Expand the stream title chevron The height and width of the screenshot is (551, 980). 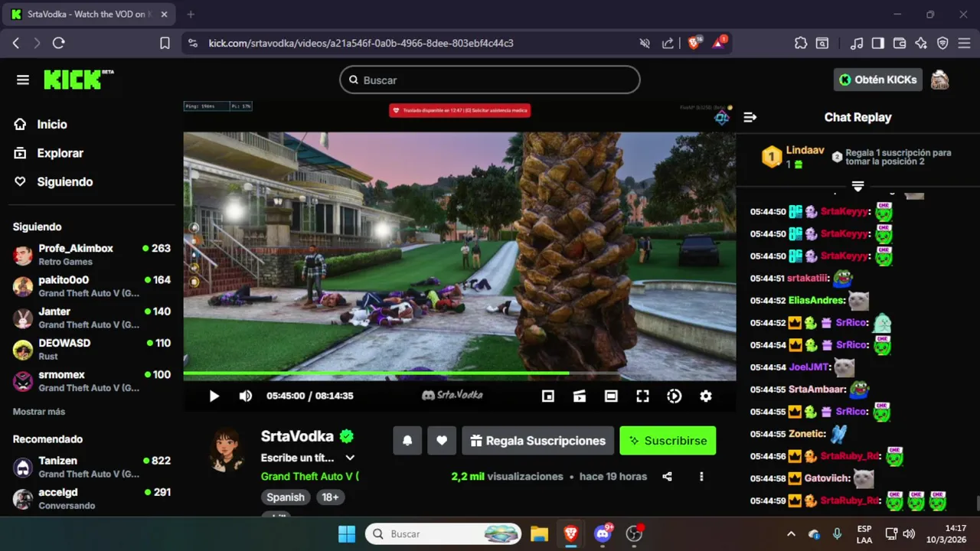click(350, 458)
